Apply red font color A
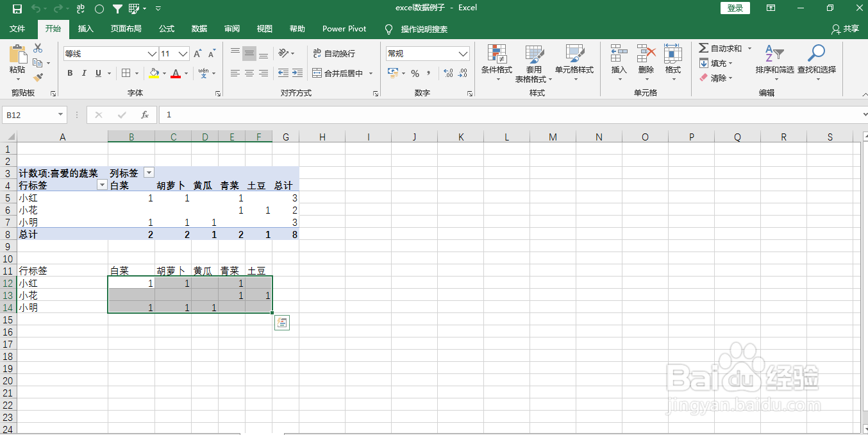The image size is (868, 435). coord(176,73)
